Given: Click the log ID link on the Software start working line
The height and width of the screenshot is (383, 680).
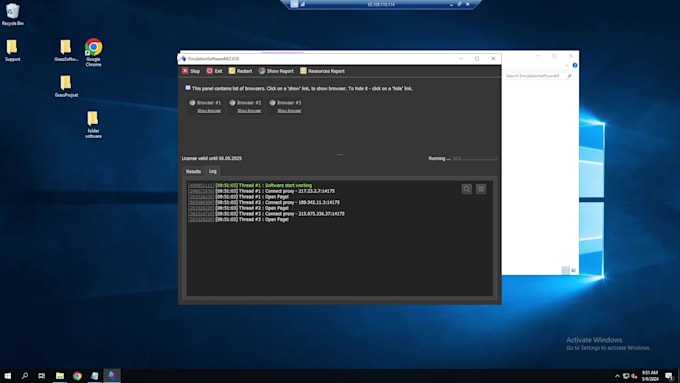Looking at the screenshot, I should click(x=201, y=186).
